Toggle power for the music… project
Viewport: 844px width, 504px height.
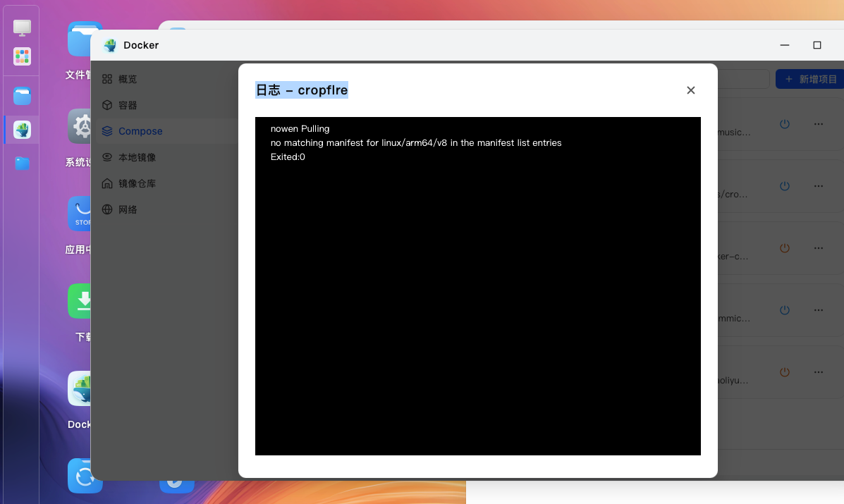click(x=785, y=124)
